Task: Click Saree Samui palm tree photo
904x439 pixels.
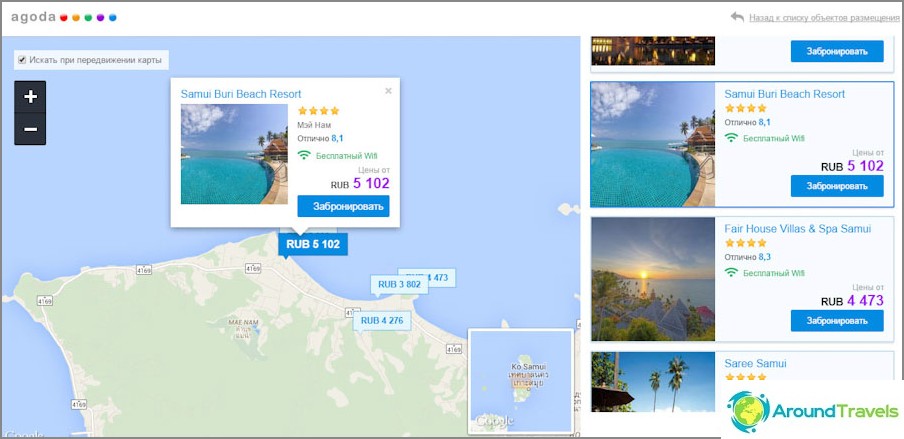Action: (653, 382)
